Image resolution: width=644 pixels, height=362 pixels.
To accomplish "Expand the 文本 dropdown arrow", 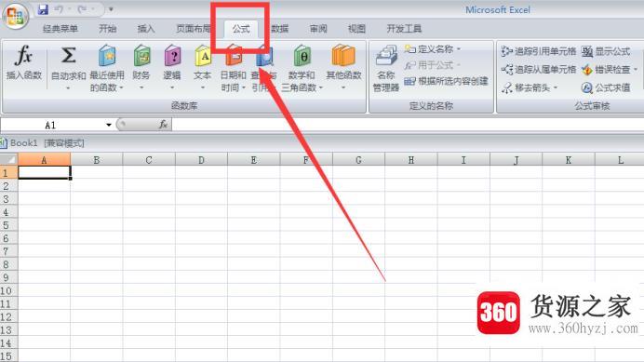I will 203,87.
